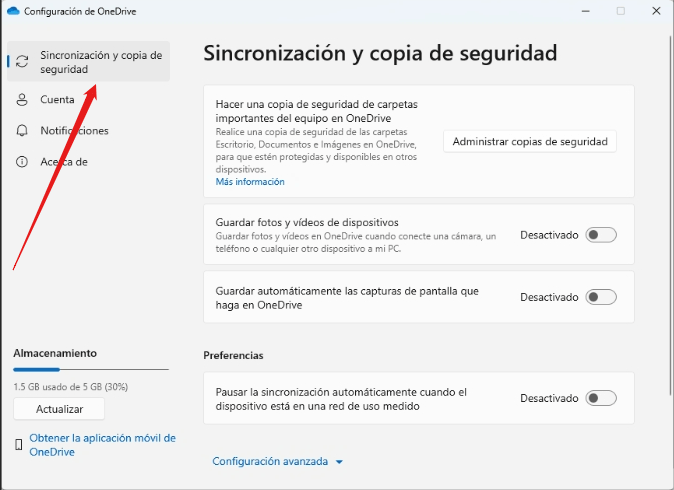Viewport: 674px width, 490px height.
Task: Click the Configuración avanzada dropdown arrow
Action: click(339, 462)
